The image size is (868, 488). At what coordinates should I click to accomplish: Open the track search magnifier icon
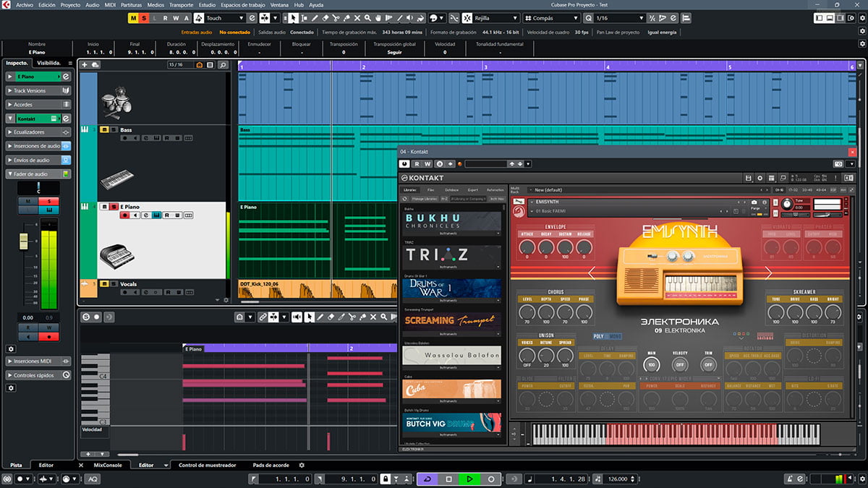[x=223, y=65]
